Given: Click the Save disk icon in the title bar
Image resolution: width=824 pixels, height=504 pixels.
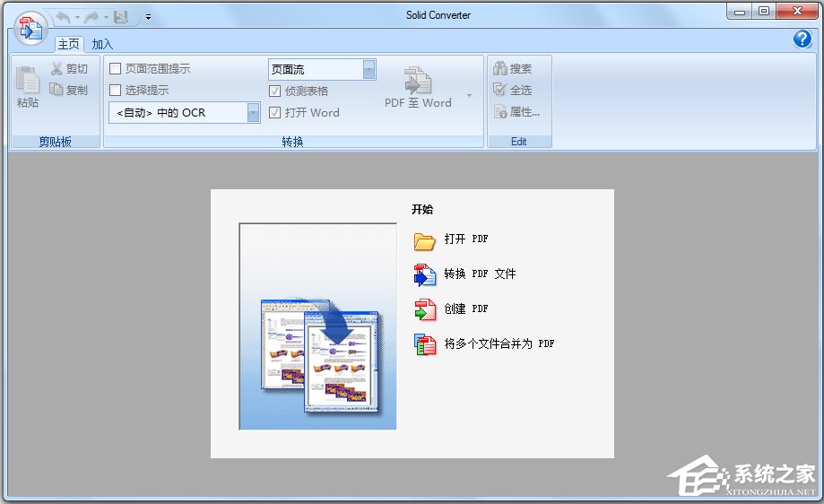Looking at the screenshot, I should point(121,17).
